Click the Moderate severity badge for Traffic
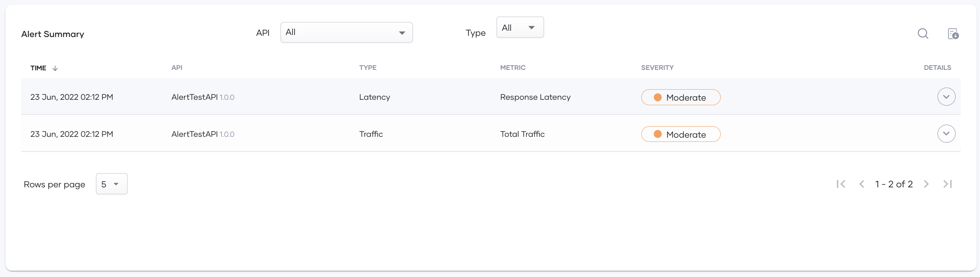Viewport: 980px width, 277px height. [681, 134]
